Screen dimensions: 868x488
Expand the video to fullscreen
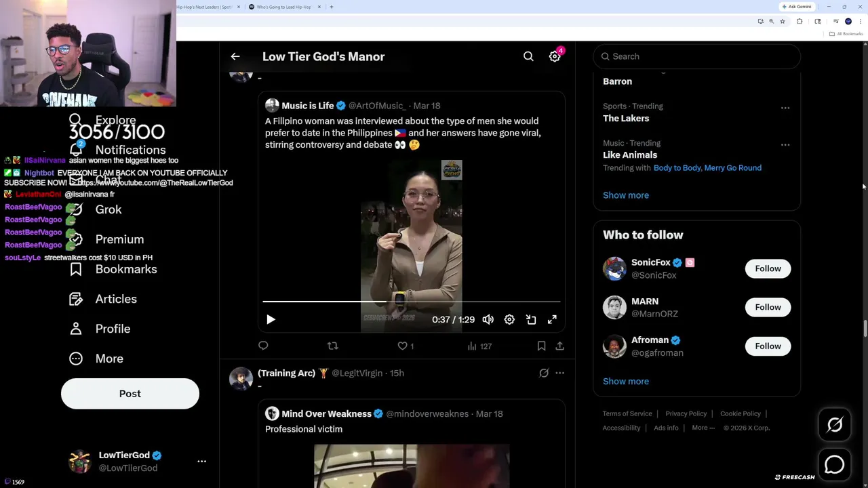(552, 319)
